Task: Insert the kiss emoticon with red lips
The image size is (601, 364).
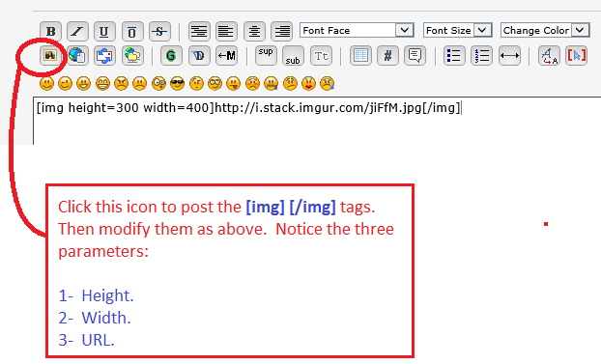Action: [x=308, y=83]
